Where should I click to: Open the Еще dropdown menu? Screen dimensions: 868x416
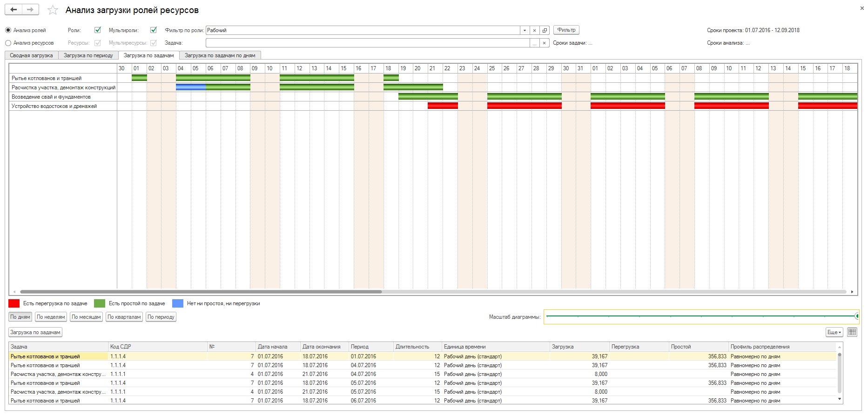point(834,332)
